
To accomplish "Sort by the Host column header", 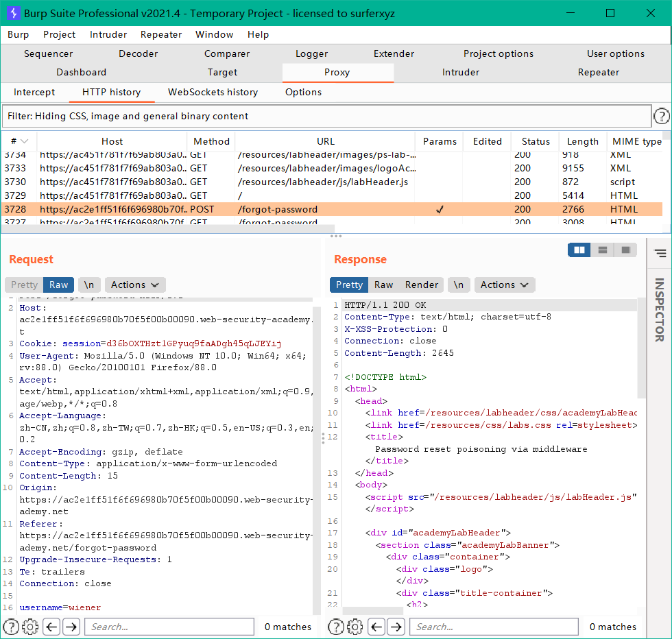I will point(112,141).
